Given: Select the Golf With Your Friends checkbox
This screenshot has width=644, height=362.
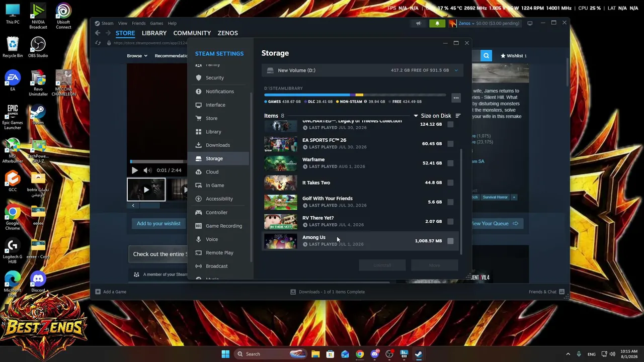Looking at the screenshot, I should point(450,202).
